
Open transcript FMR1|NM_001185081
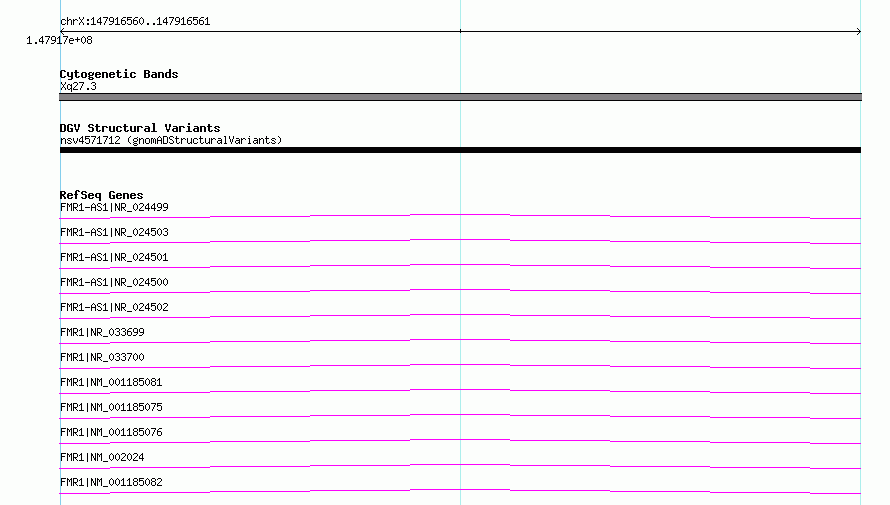pos(111,382)
